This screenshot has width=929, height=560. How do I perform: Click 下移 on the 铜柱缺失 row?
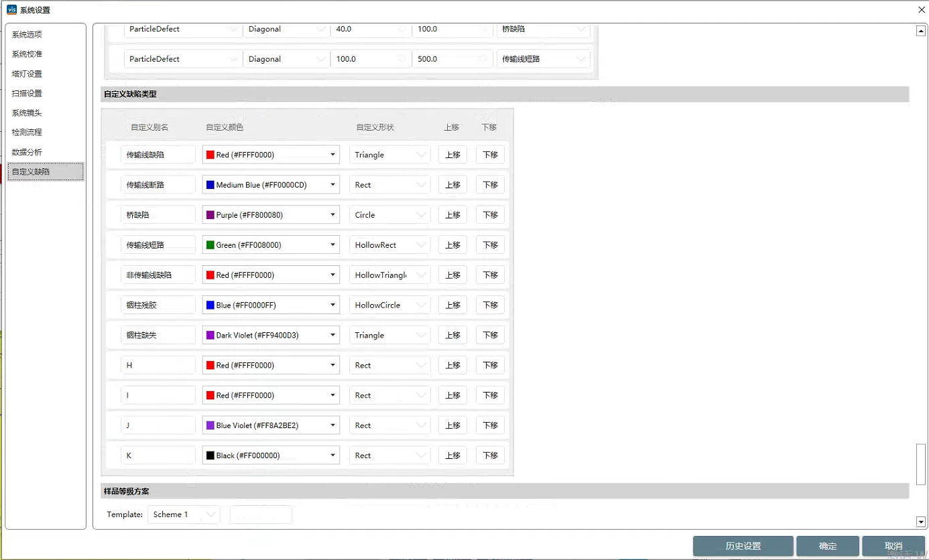pyautogui.click(x=490, y=335)
